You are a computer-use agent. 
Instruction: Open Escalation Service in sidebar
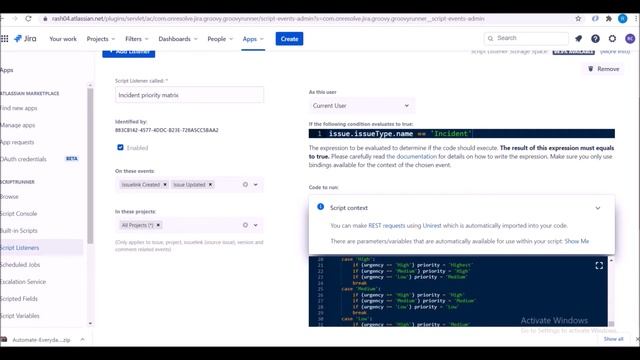click(x=23, y=282)
